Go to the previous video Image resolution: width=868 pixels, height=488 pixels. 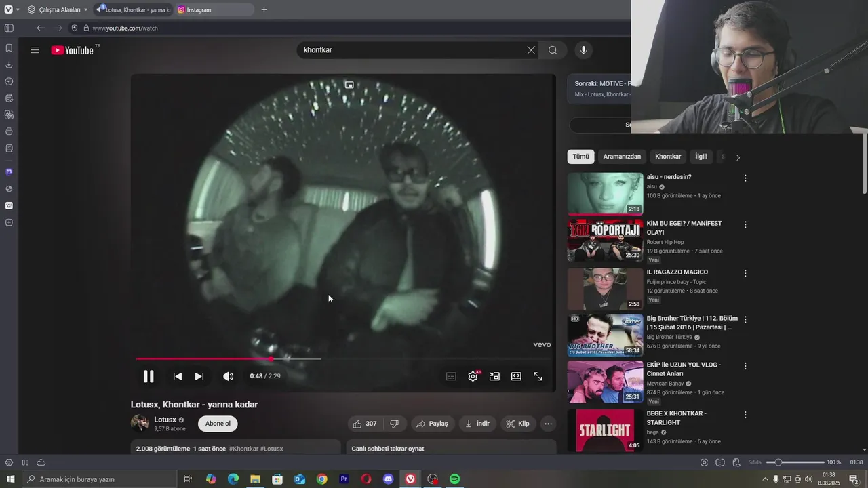point(177,376)
